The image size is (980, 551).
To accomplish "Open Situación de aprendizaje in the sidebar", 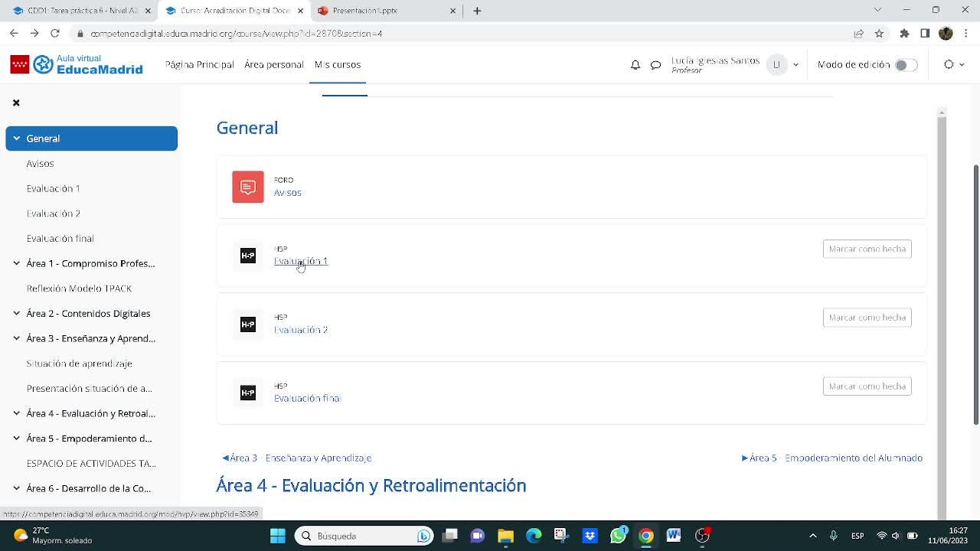I will (x=80, y=364).
